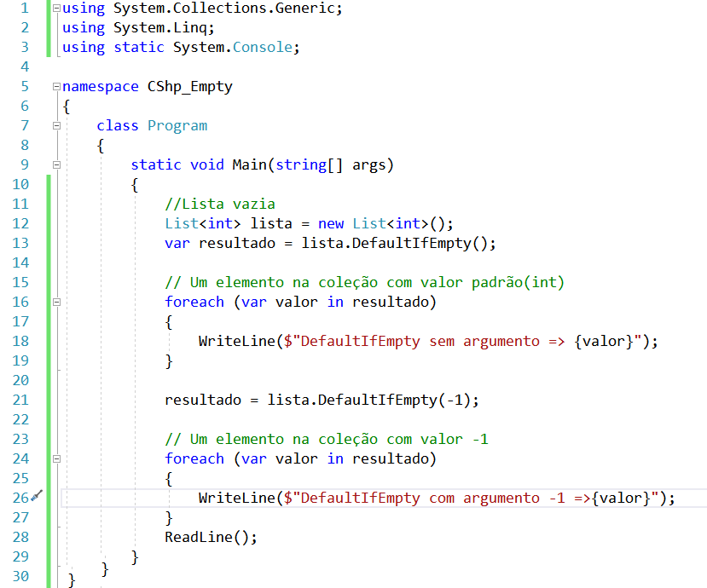The height and width of the screenshot is (588, 707).
Task: Click the foreach keyword on line 24
Action: coord(194,458)
